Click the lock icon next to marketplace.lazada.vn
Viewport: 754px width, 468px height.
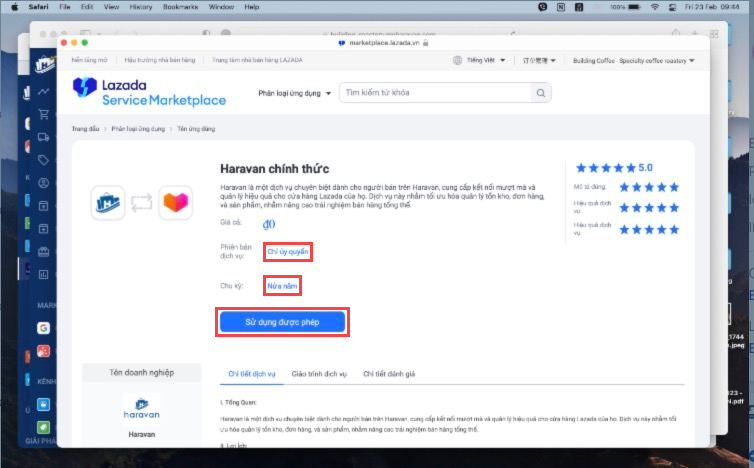pyautogui.click(x=426, y=43)
